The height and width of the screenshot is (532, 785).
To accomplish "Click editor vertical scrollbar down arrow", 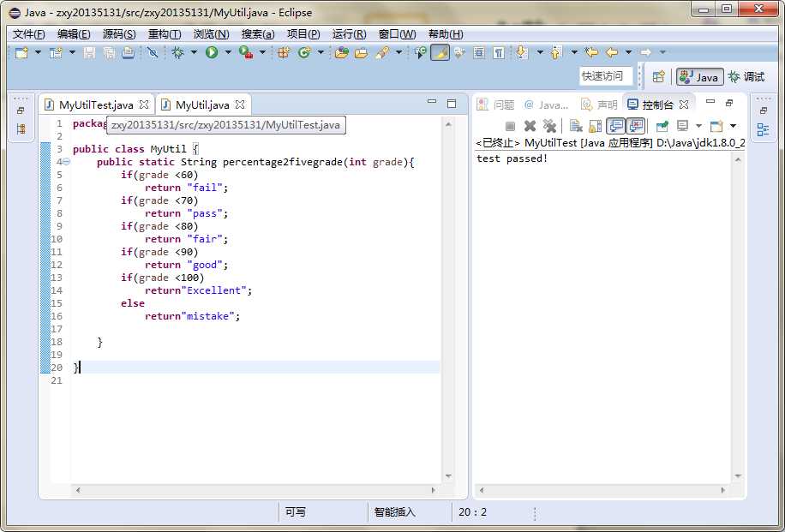I will click(448, 476).
